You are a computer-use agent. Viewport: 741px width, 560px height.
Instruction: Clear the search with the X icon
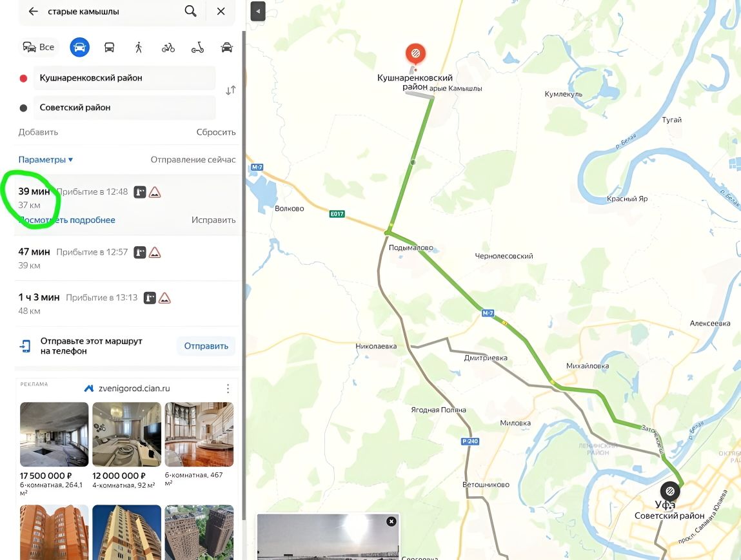pyautogui.click(x=221, y=12)
